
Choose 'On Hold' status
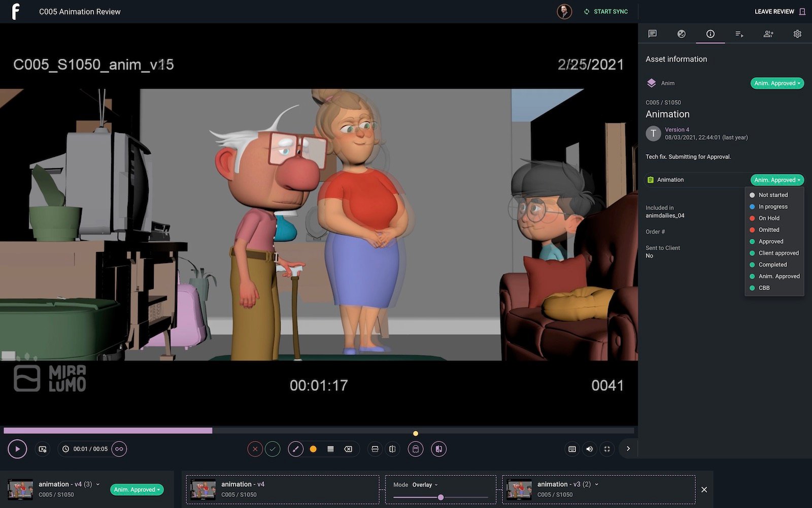click(774, 218)
